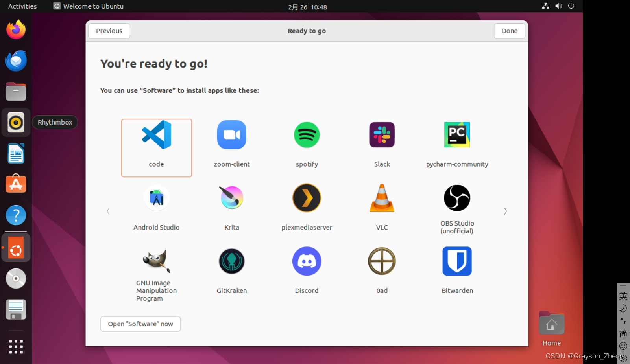The height and width of the screenshot is (364, 630).
Task: Go to the previous page of apps
Action: click(108, 211)
